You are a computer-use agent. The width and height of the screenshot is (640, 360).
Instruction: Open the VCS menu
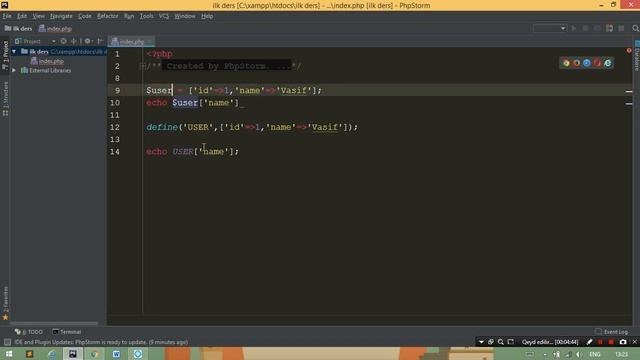pyautogui.click(x=164, y=16)
